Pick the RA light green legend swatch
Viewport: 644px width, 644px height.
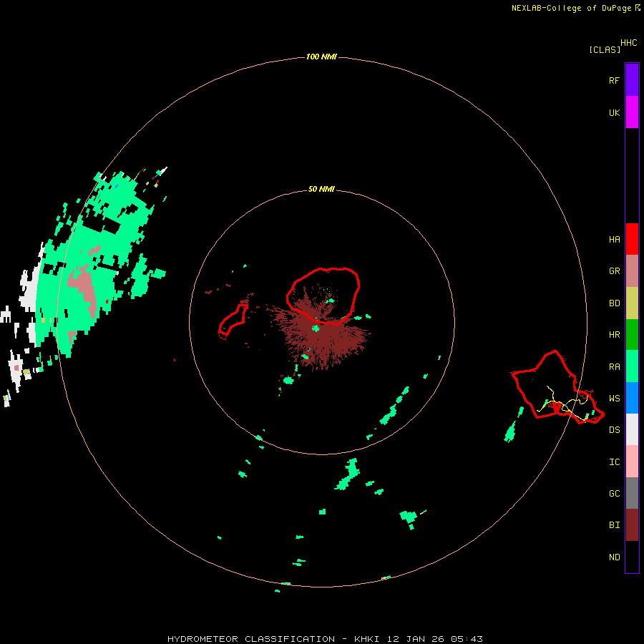pyautogui.click(x=632, y=366)
